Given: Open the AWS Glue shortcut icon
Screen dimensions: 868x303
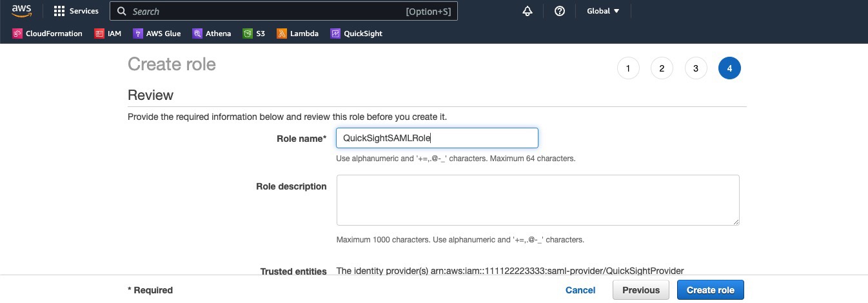Looking at the screenshot, I should 137,34.
